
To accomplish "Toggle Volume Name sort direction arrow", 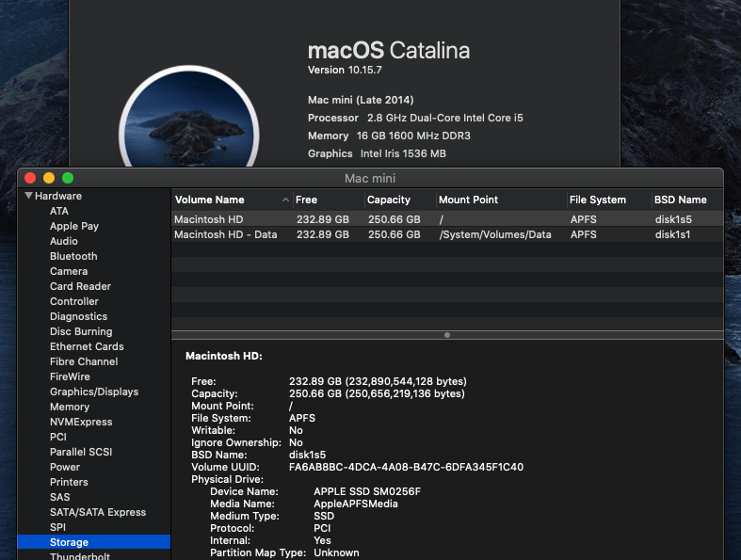I will pyautogui.click(x=285, y=200).
